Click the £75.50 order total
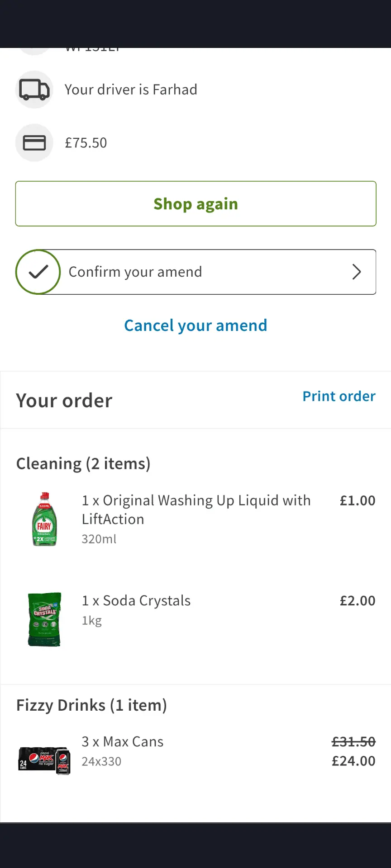 click(86, 143)
